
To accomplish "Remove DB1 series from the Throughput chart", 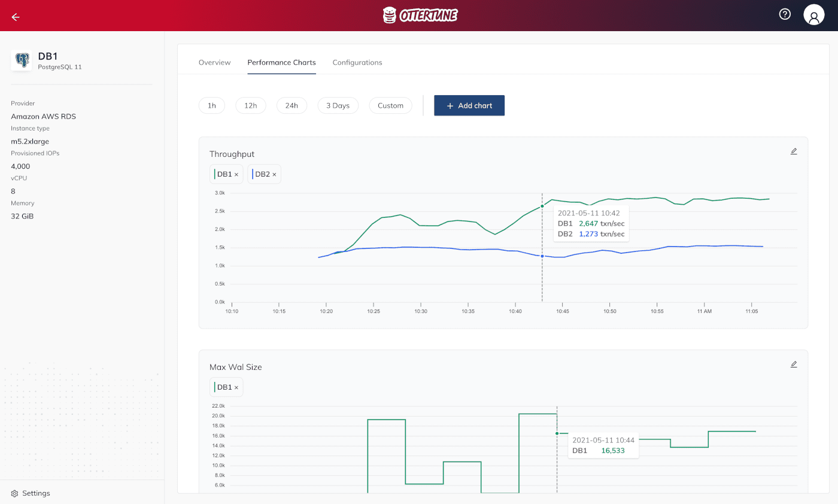I will (235, 174).
